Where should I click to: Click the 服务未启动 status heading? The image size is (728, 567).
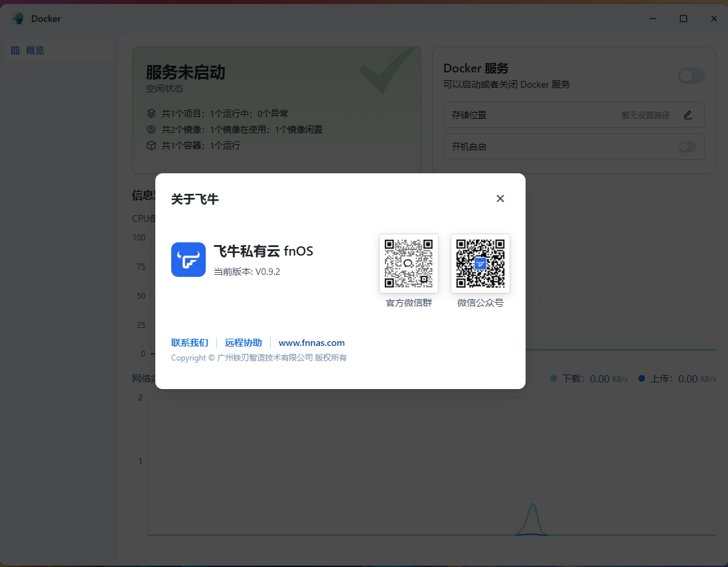click(185, 72)
